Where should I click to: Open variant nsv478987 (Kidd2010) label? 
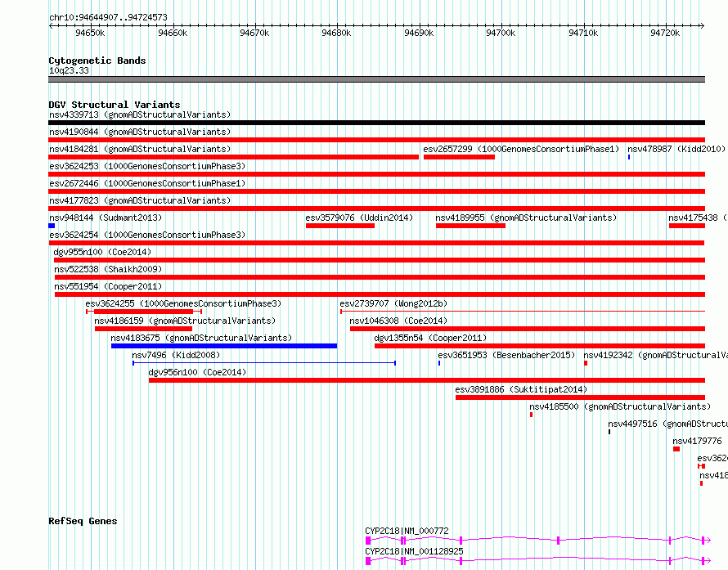[x=676, y=149]
